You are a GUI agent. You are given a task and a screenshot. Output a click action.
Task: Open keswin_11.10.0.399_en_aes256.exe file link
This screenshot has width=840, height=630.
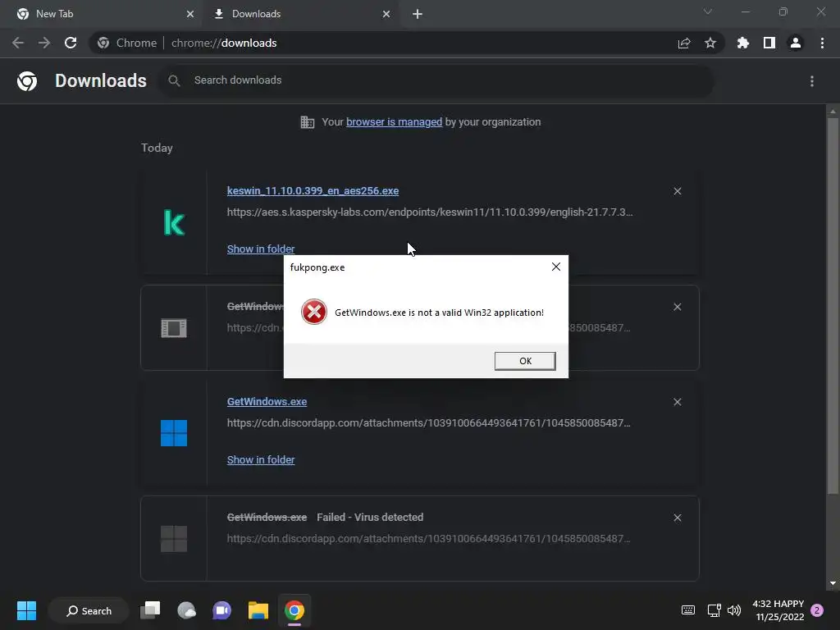(313, 190)
